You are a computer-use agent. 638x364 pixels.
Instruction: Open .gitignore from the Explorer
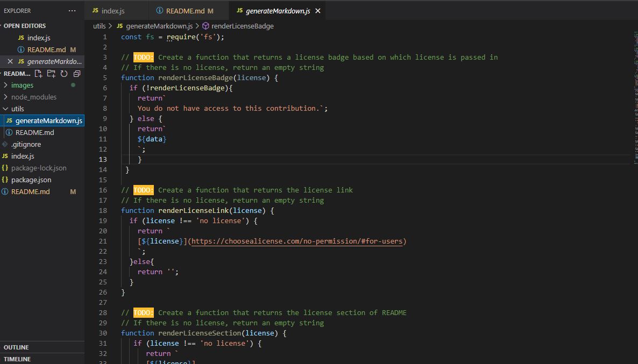[x=27, y=144]
